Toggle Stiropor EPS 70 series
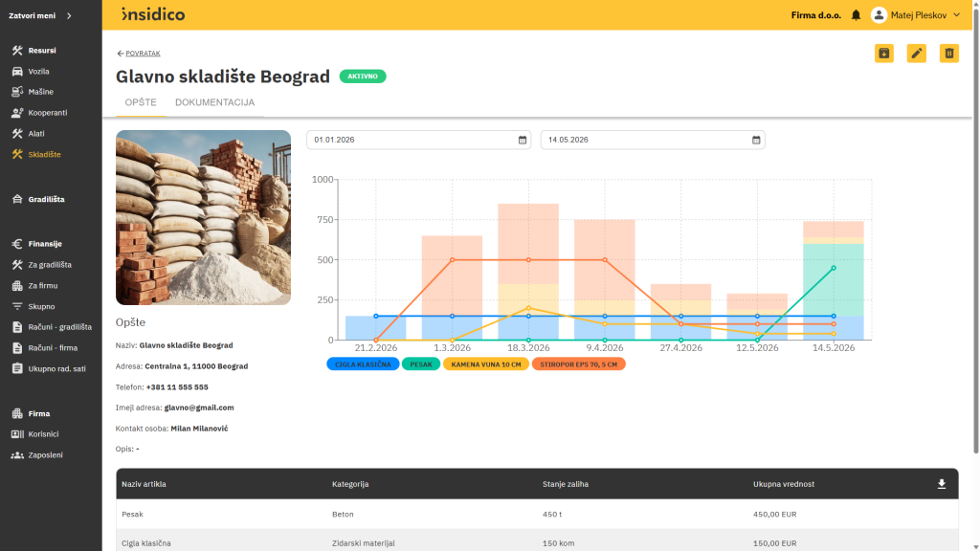Viewport: 980px width, 551px height. click(x=578, y=364)
